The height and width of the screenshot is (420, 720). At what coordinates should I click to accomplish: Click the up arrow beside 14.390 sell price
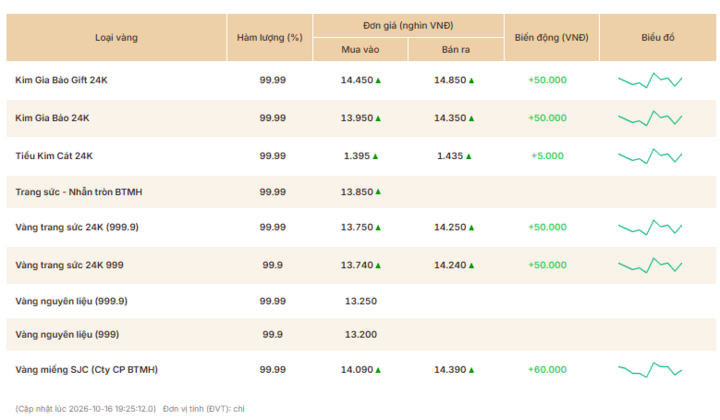(472, 370)
